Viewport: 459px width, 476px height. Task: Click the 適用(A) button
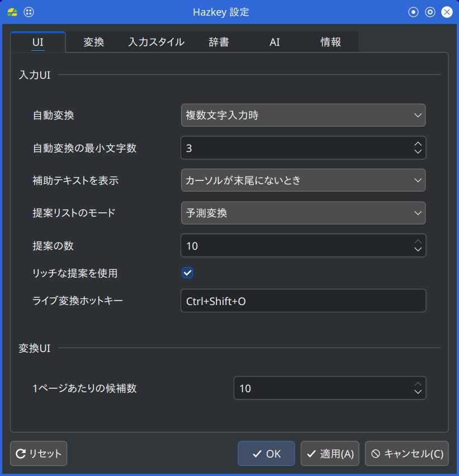click(330, 454)
